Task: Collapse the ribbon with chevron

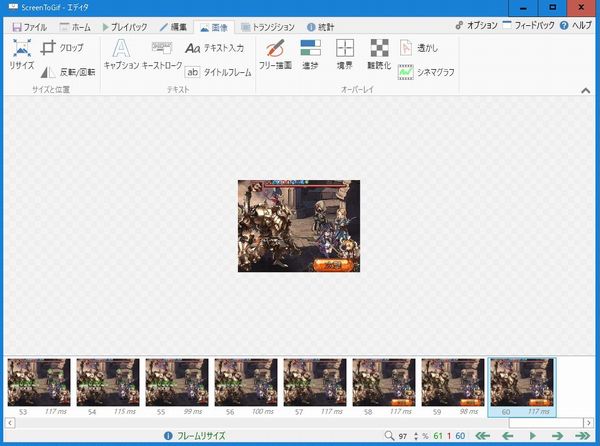Action: tap(585, 91)
